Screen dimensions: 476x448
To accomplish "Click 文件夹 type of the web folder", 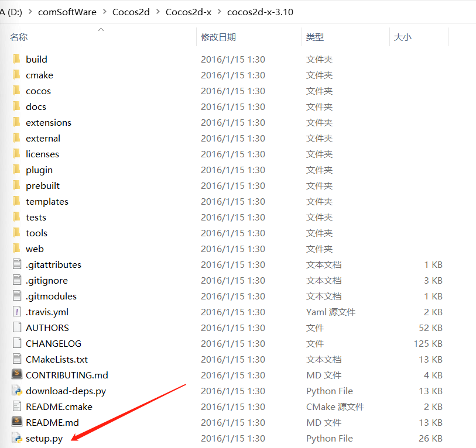I will [319, 249].
